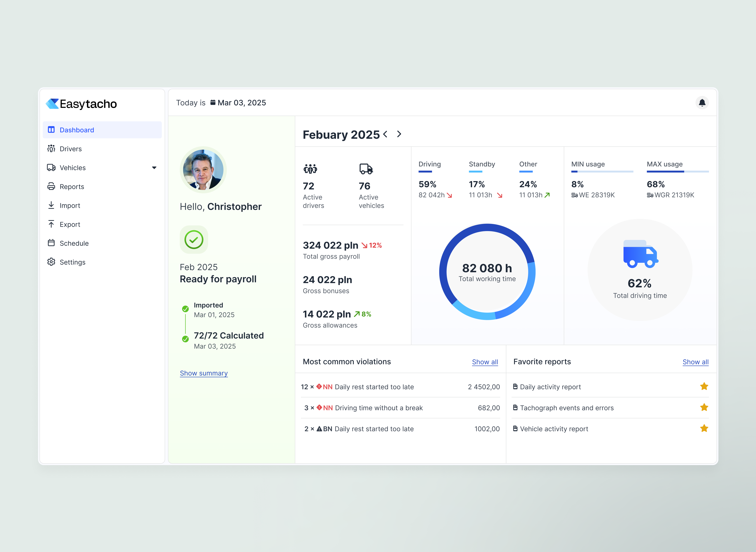Unstar the Vehicle activity report

(704, 428)
